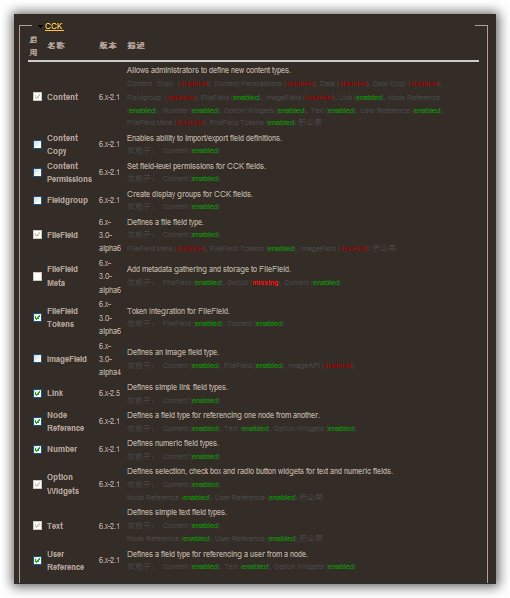Screen dimensions: 510x598
Task: Enable the Content Permissions module checkbox
Action: pos(37,173)
